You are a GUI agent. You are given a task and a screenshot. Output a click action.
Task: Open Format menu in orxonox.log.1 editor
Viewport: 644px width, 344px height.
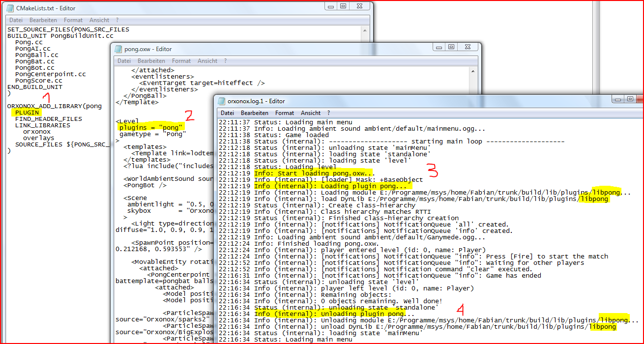click(x=285, y=113)
